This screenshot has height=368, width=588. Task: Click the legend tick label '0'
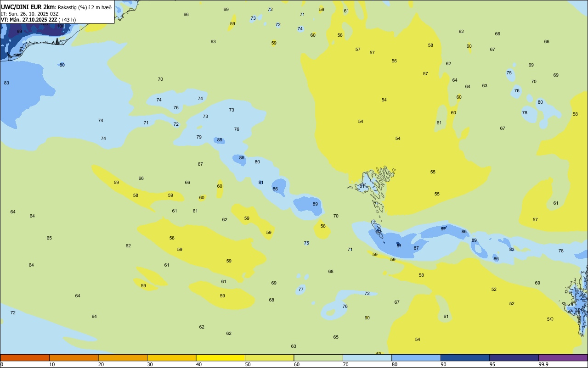2,364
